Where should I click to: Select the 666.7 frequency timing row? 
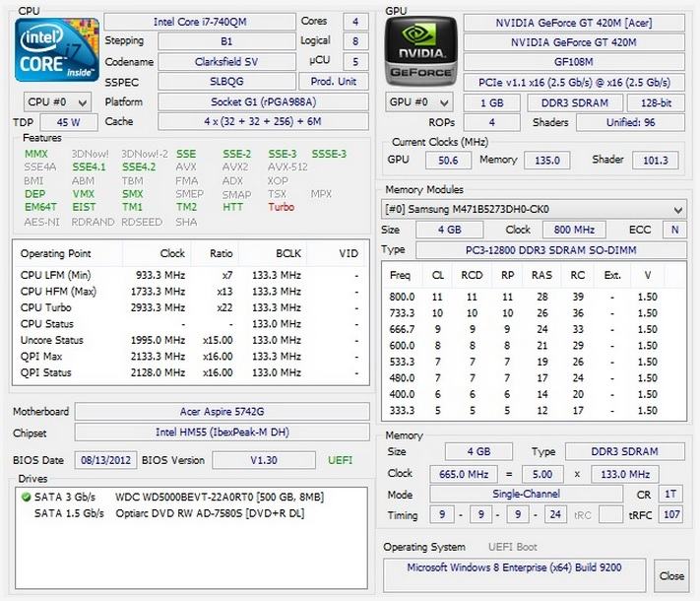coord(534,329)
